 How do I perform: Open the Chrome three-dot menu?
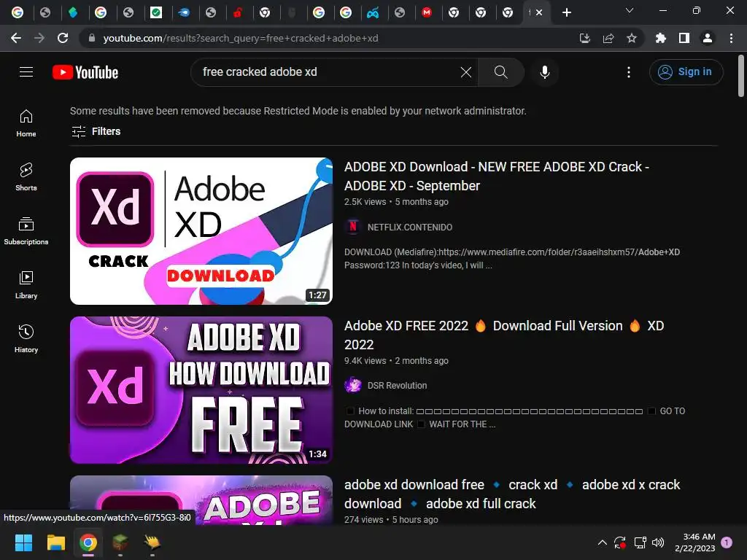(x=731, y=38)
